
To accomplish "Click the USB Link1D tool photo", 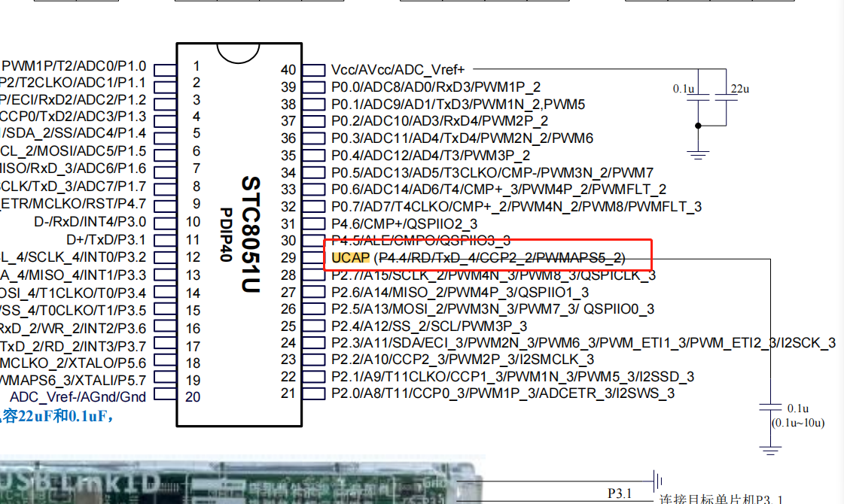I will pyautogui.click(x=242, y=481).
